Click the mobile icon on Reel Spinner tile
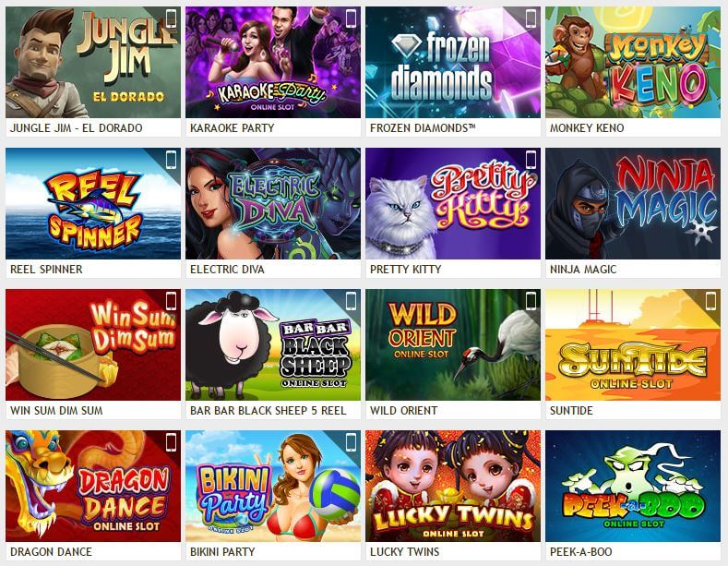This screenshot has width=728, height=566. [171, 160]
